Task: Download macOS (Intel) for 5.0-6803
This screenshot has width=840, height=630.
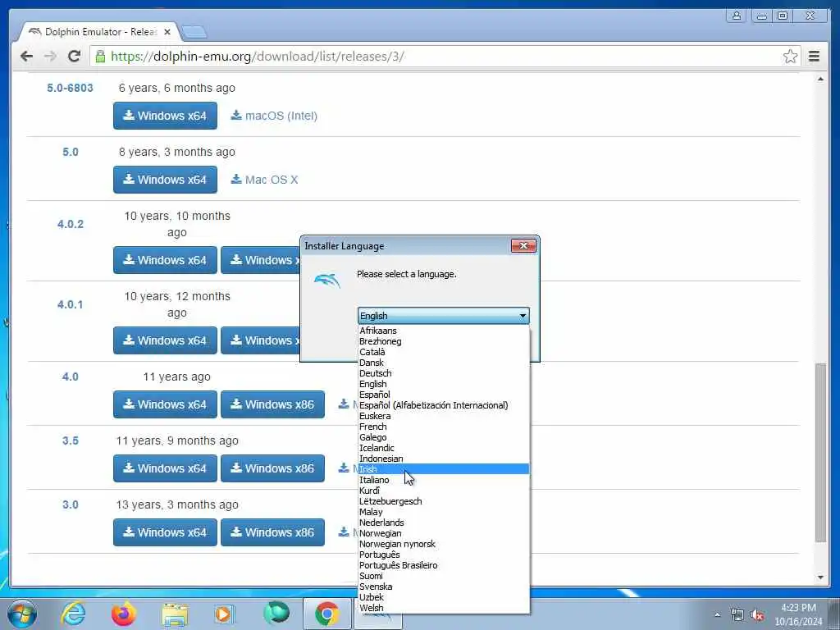Action: coord(274,116)
